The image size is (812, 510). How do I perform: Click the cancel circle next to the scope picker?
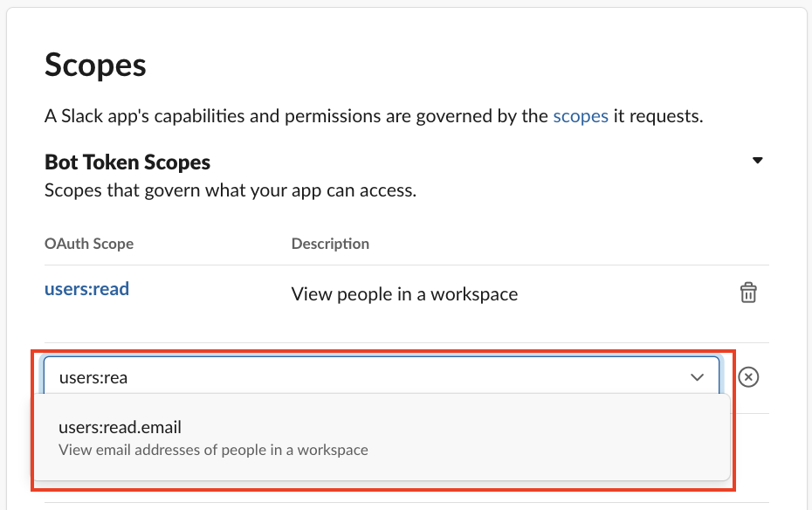(748, 376)
